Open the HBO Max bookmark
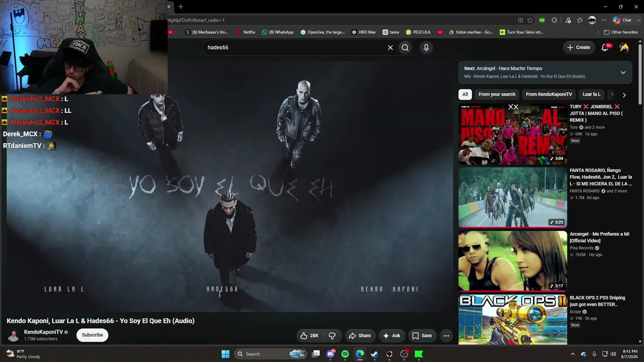The height and width of the screenshot is (362, 644). pos(364,32)
